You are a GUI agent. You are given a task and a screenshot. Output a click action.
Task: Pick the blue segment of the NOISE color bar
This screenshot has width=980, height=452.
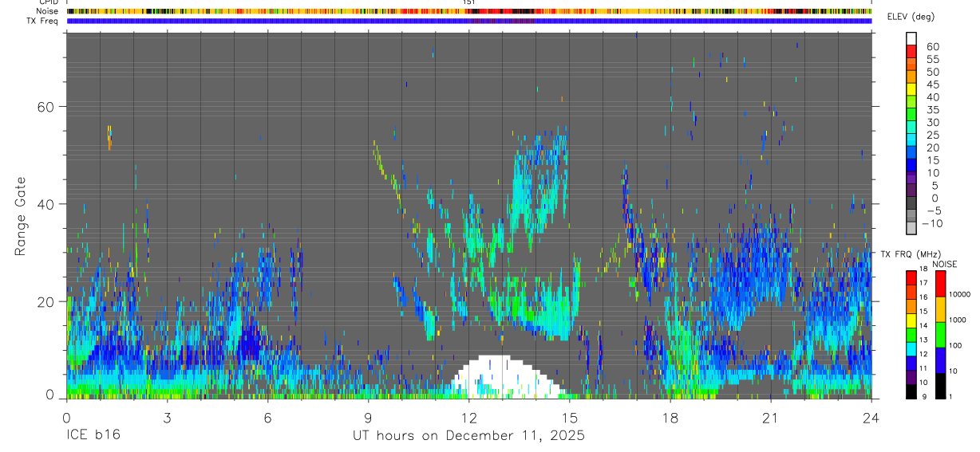click(940, 360)
